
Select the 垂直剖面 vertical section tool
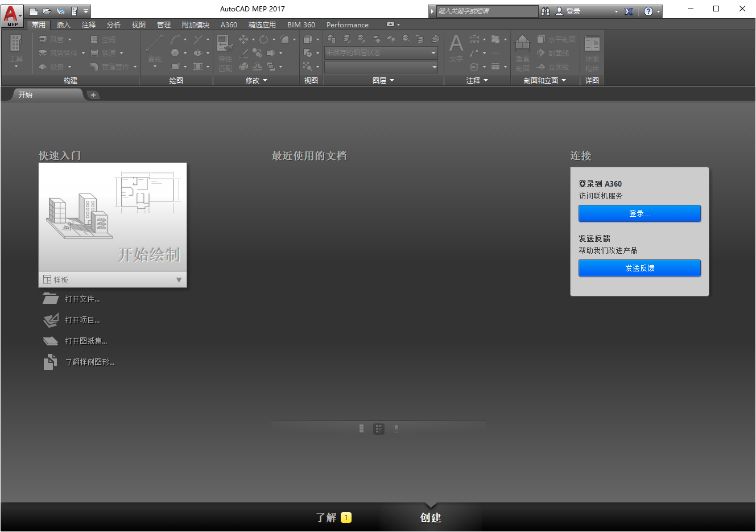[x=522, y=52]
